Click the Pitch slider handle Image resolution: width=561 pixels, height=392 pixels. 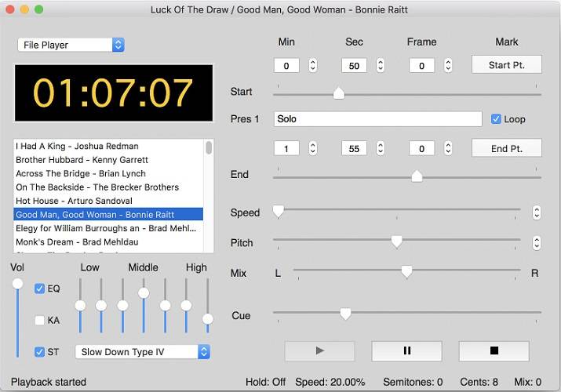396,241
